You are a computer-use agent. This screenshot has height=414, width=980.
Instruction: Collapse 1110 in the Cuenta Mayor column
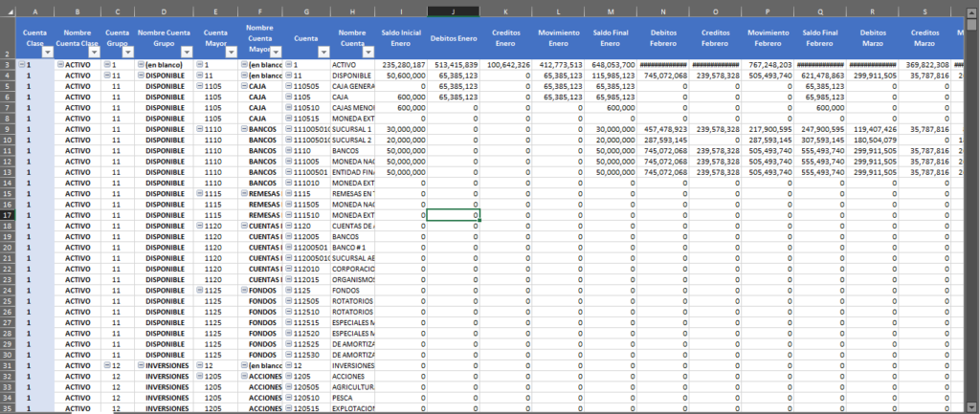click(x=199, y=129)
